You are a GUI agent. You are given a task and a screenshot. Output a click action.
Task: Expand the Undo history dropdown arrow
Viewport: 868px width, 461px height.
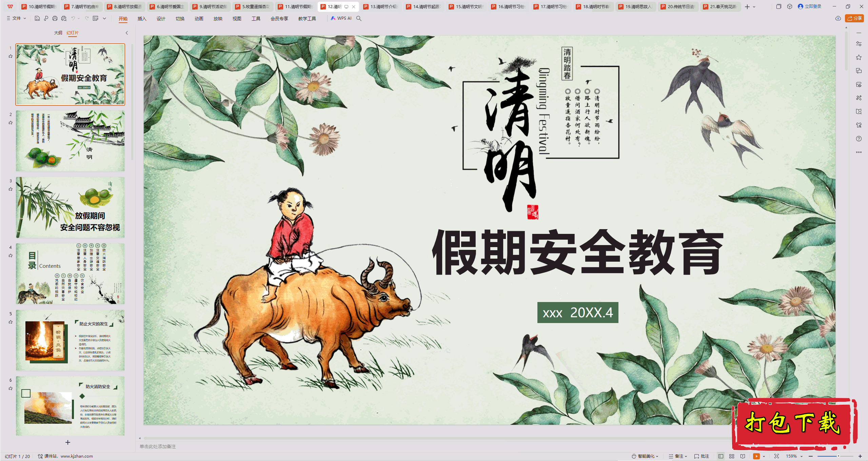pos(79,18)
